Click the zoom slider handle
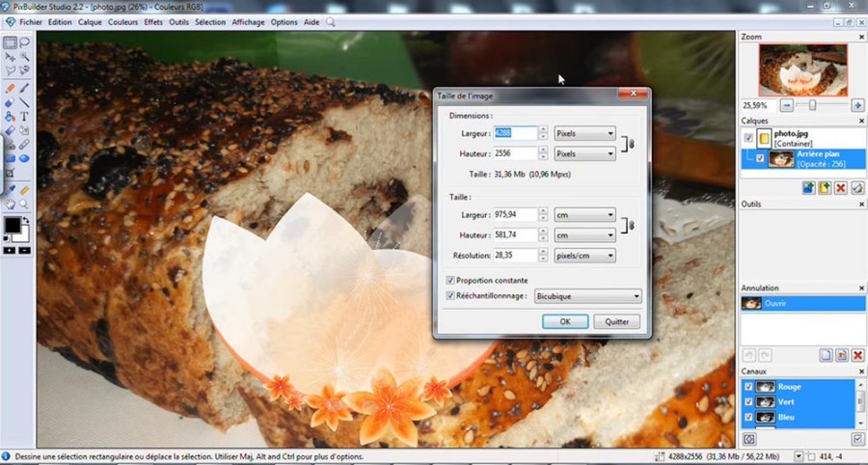The height and width of the screenshot is (465, 868). 813,105
